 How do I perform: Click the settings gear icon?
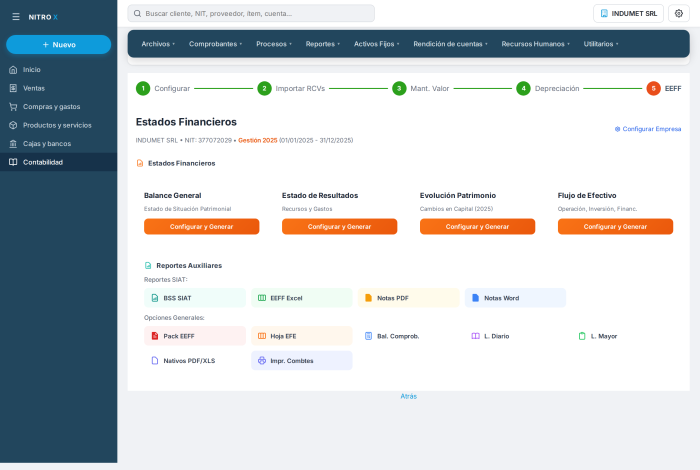(x=679, y=13)
